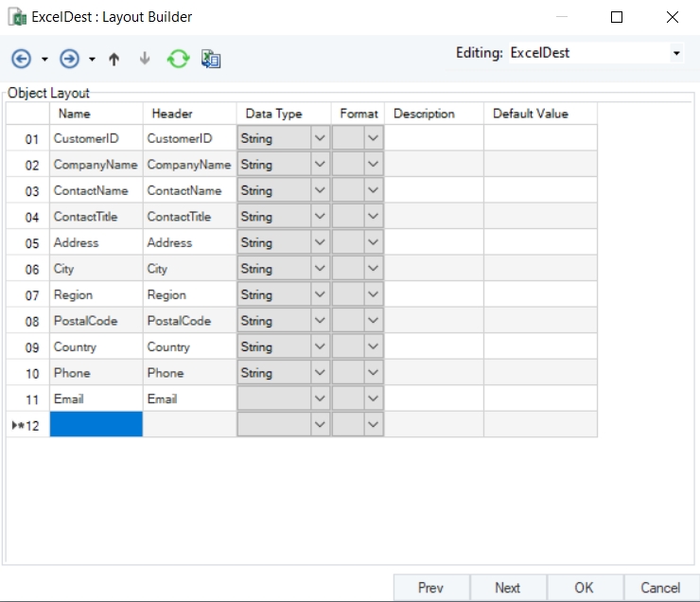
Task: Click the Excel layout import icon
Action: (211, 59)
